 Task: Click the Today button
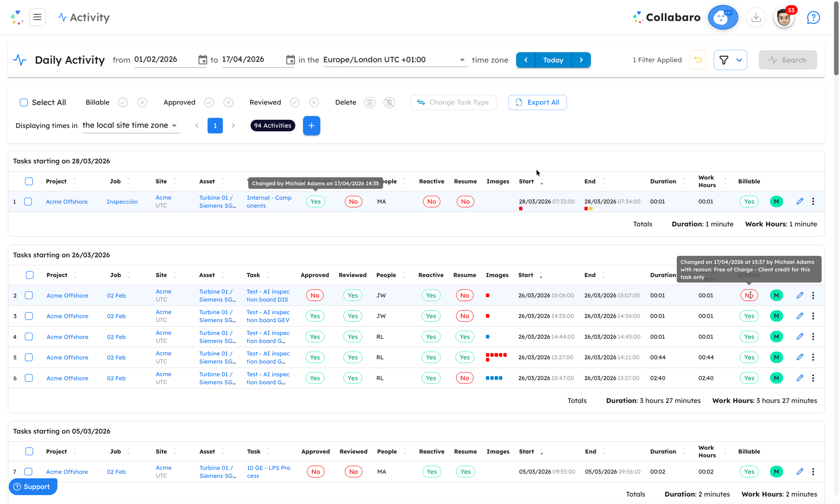point(553,60)
